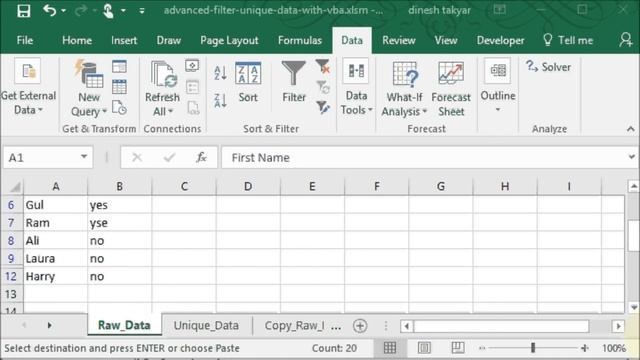Open the Advanced filter dialog

point(322,108)
